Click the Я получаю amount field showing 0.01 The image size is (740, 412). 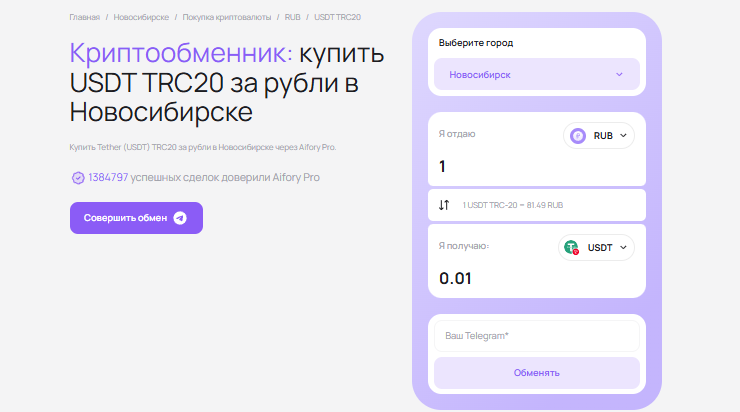(537, 278)
